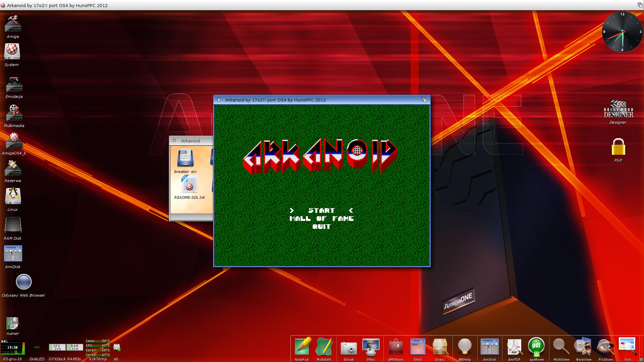Launch AmiDisk from the desktop
The height and width of the screenshot is (362, 644).
13,254
